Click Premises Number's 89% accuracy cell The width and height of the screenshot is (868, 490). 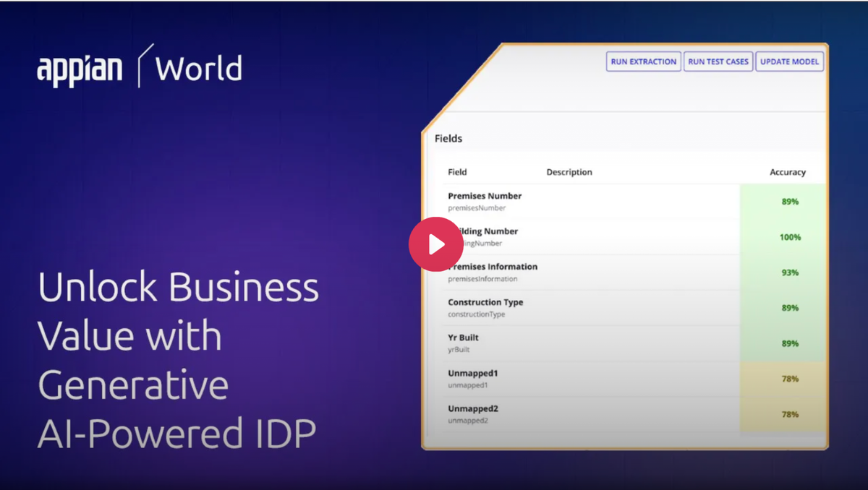789,202
